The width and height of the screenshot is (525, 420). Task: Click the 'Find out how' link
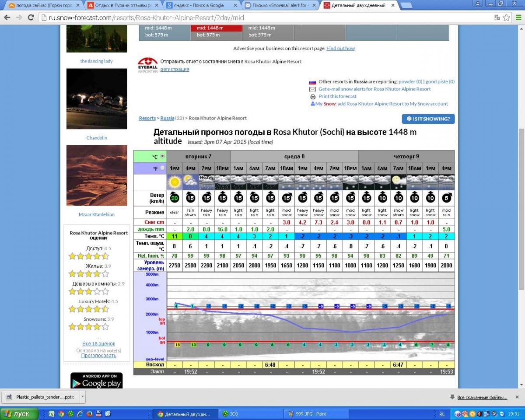340,49
